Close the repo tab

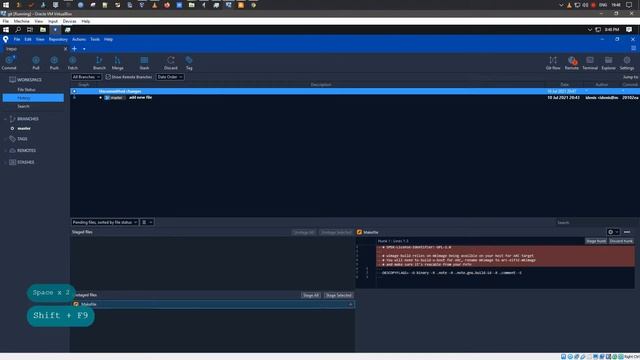(x=65, y=49)
